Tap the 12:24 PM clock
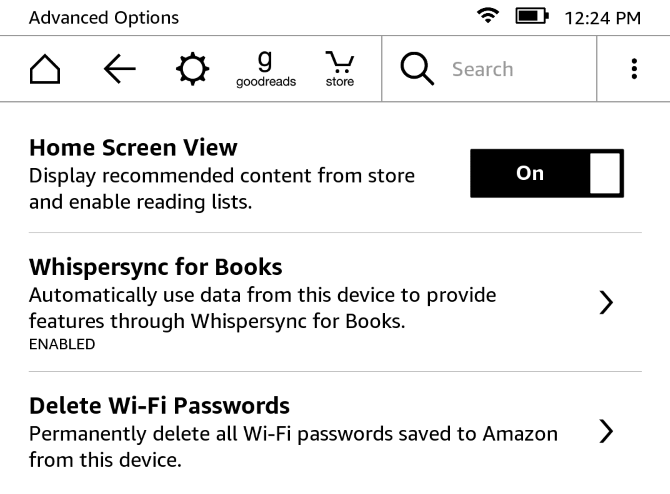This screenshot has height=494, width=670. (602, 18)
